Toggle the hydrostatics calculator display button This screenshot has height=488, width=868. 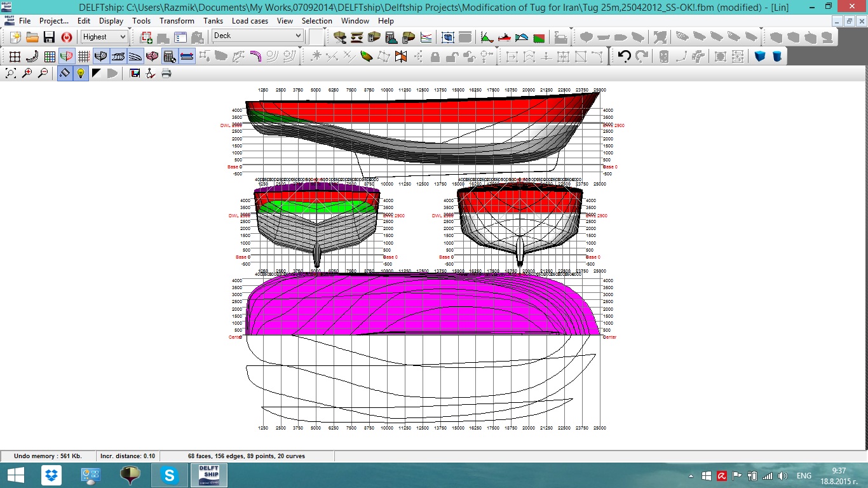pos(170,57)
